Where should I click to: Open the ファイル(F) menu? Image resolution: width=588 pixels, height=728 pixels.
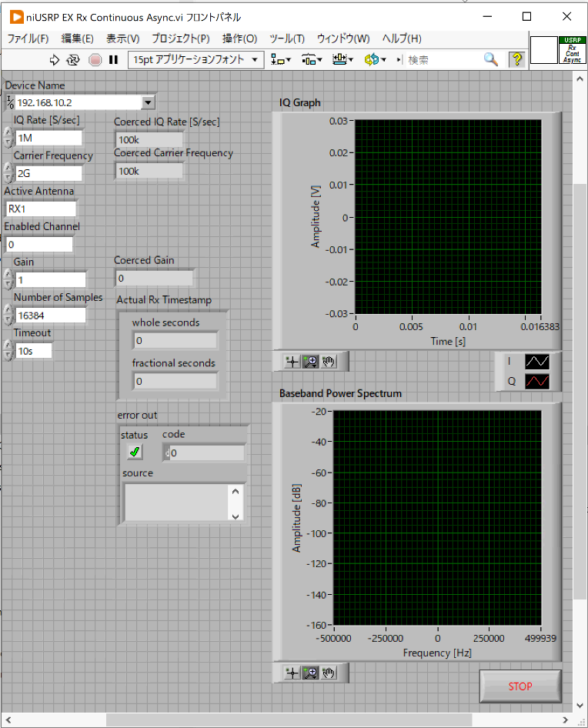pyautogui.click(x=28, y=38)
